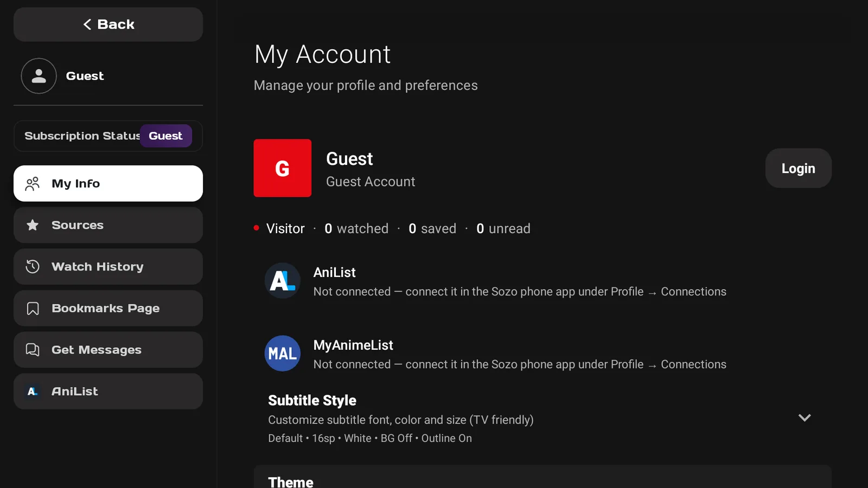Click the Visitor status label

(x=285, y=229)
